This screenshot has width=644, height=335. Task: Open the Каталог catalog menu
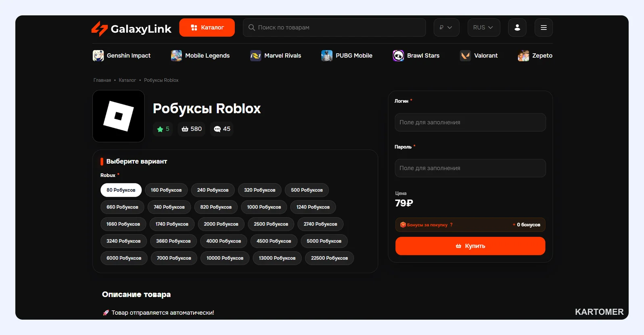click(207, 27)
